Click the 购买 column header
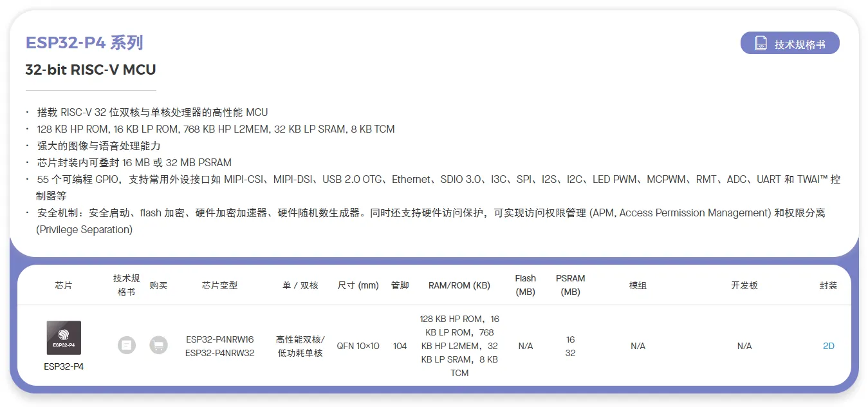868x407 pixels. [x=158, y=285]
